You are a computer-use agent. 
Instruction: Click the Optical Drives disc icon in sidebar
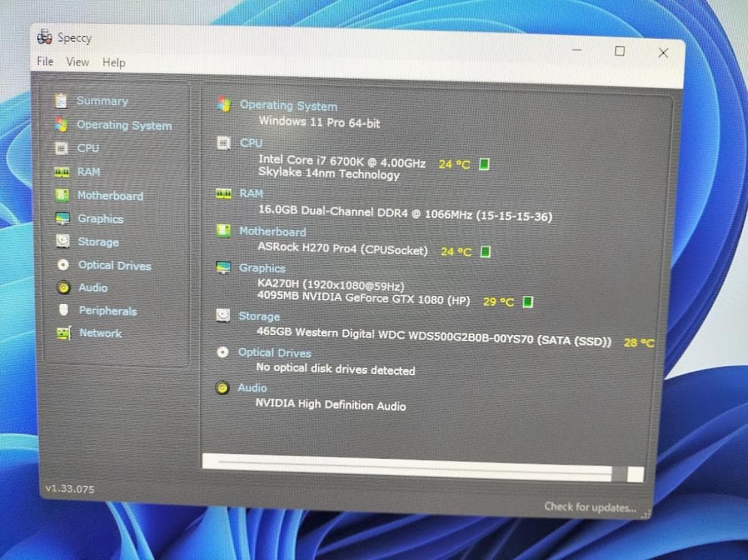click(64, 265)
